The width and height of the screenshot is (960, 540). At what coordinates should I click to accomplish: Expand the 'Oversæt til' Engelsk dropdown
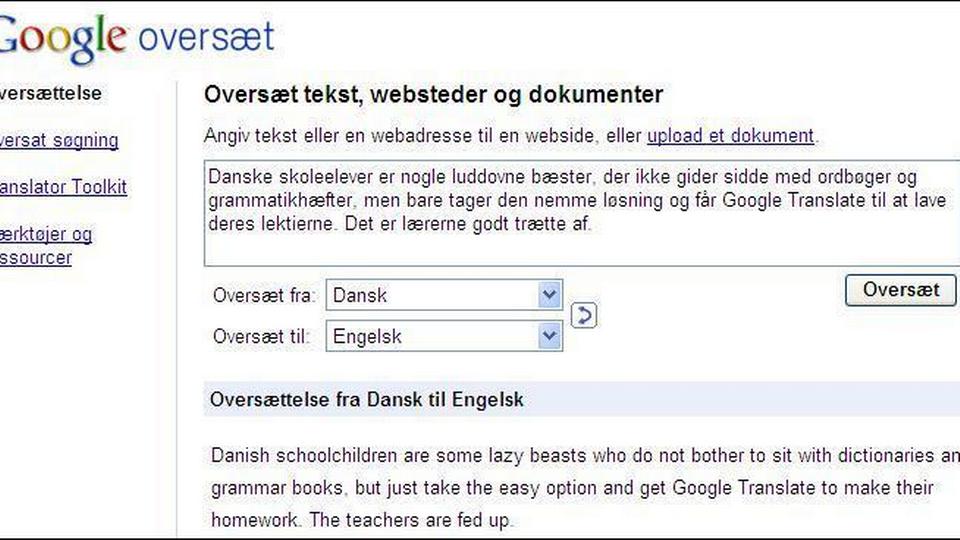[x=548, y=336]
